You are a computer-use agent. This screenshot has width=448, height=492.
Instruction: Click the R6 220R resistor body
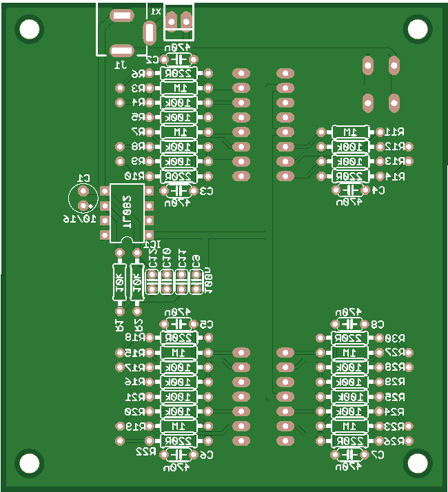179,74
